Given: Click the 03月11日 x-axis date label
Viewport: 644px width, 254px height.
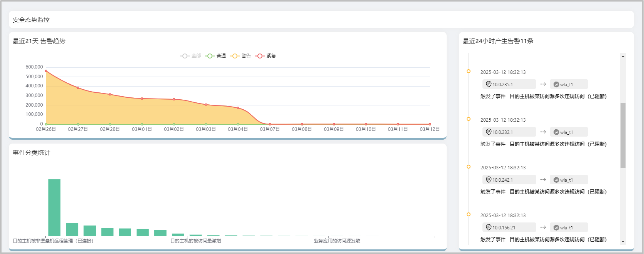Looking at the screenshot, I should tap(398, 129).
